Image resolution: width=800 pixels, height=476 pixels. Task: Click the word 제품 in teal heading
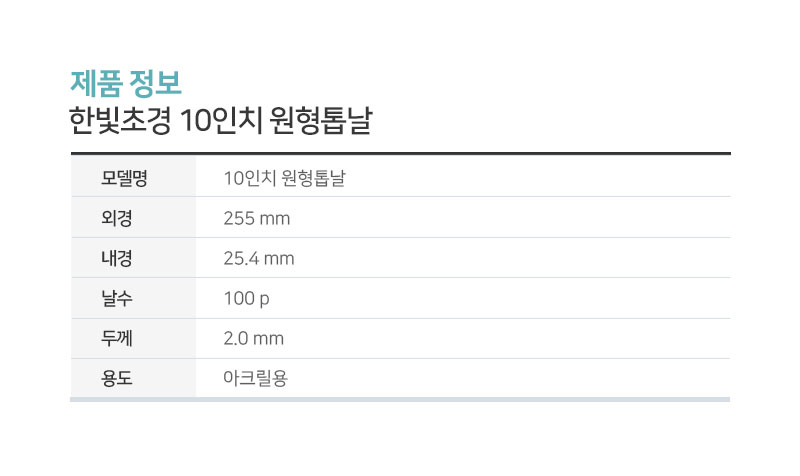click(x=96, y=83)
